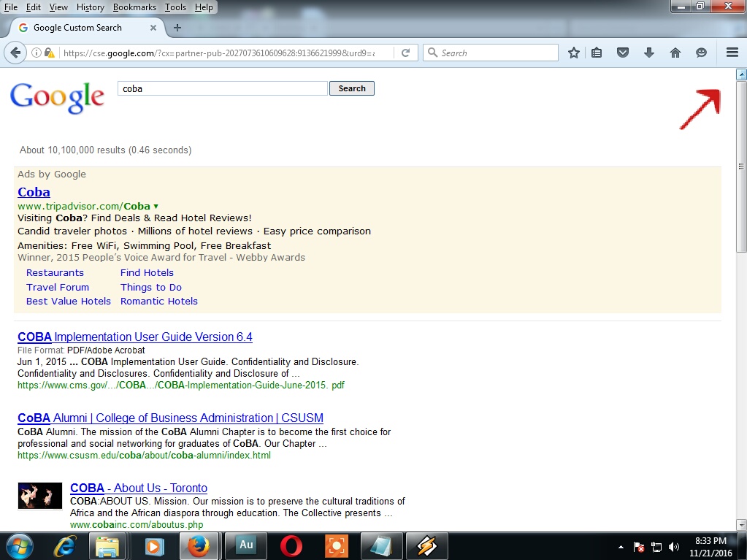Open the Romantic Hotels sitelink
The image size is (747, 560).
[x=158, y=302]
